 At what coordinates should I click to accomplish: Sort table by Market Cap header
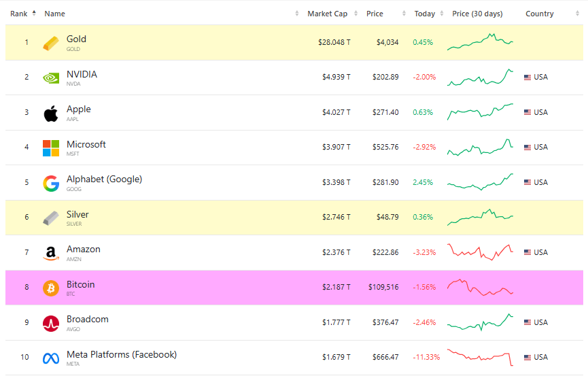click(328, 14)
